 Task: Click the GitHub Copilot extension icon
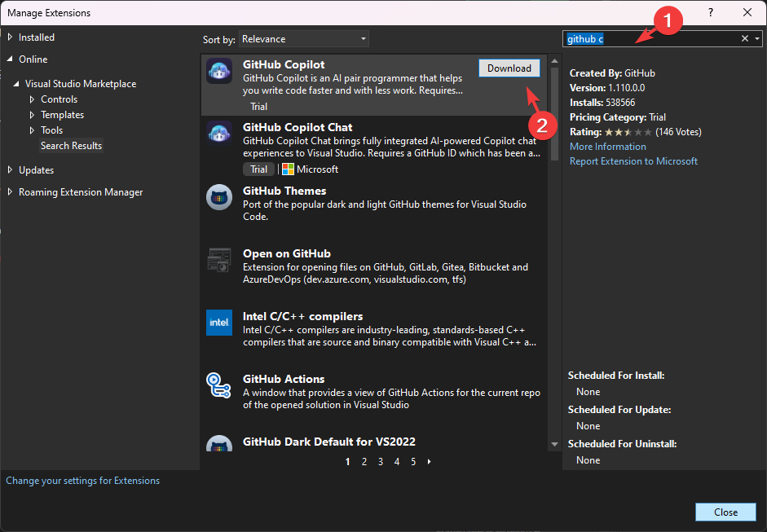(x=219, y=71)
